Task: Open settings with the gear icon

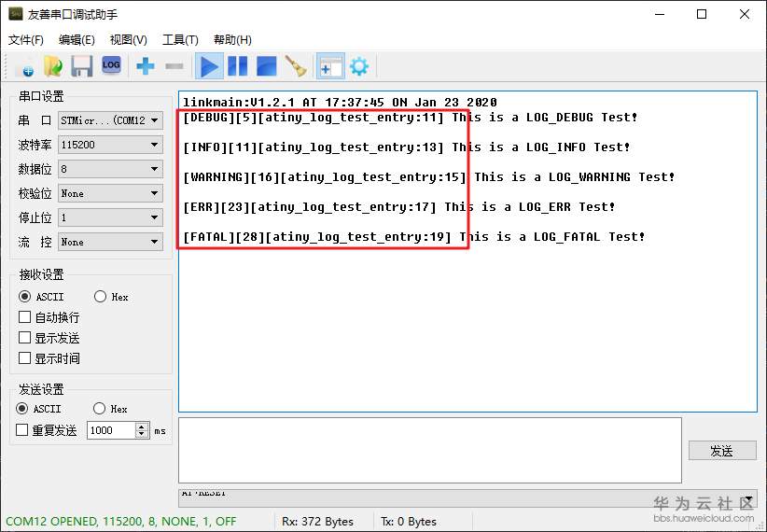Action: (359, 66)
